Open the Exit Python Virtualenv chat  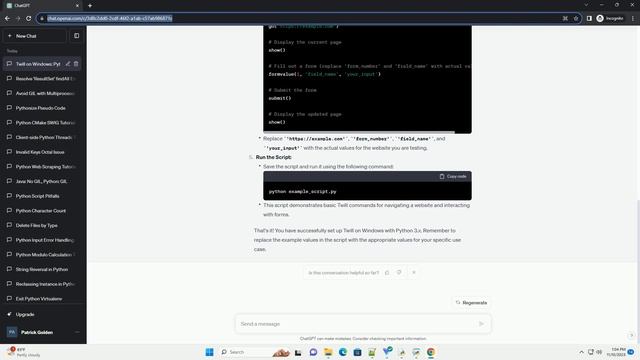tap(42, 299)
